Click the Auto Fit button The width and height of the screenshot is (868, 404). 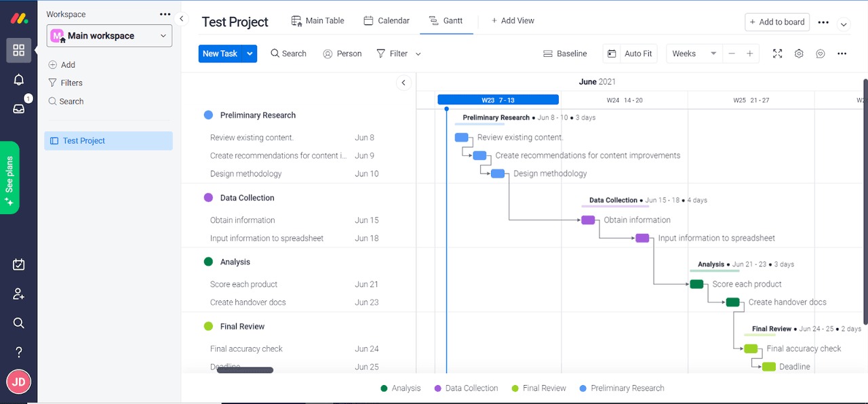tap(630, 54)
